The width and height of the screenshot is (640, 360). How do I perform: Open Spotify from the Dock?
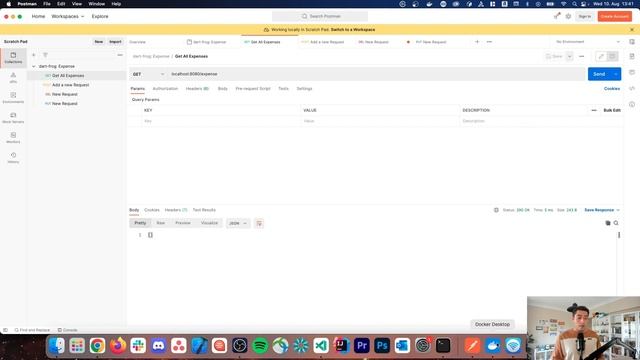tap(260, 346)
